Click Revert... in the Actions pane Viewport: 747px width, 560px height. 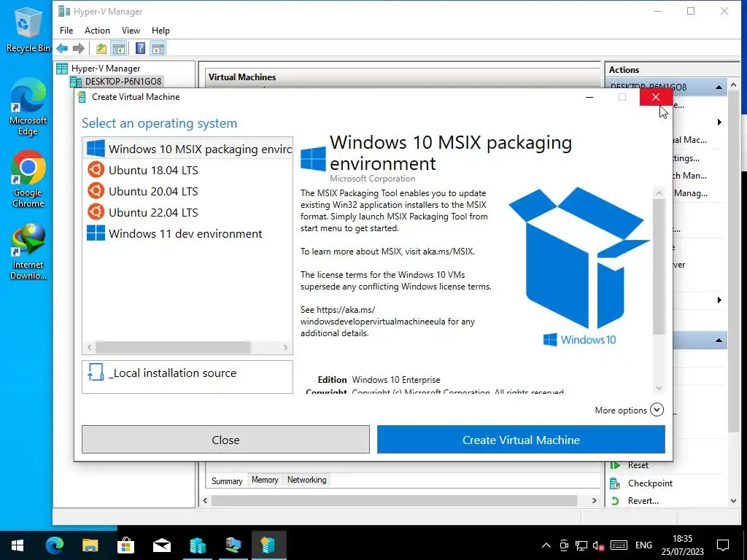click(643, 501)
